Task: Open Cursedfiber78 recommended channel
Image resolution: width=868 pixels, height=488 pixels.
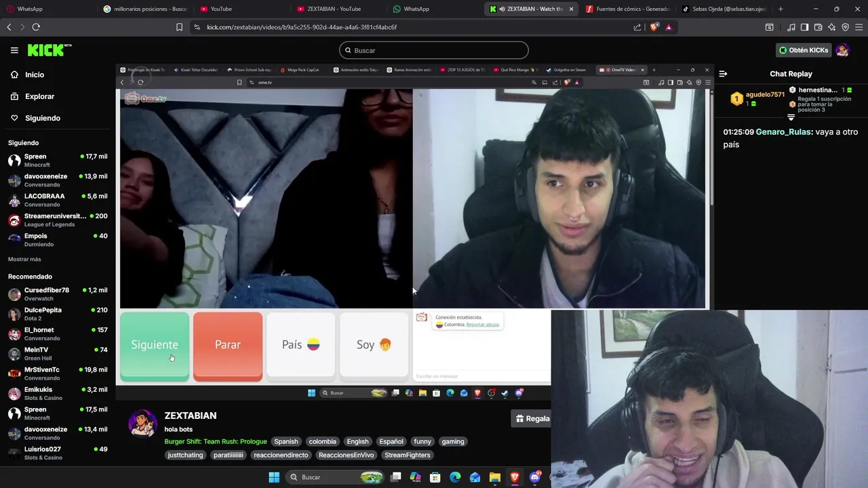Action: pyautogui.click(x=58, y=294)
